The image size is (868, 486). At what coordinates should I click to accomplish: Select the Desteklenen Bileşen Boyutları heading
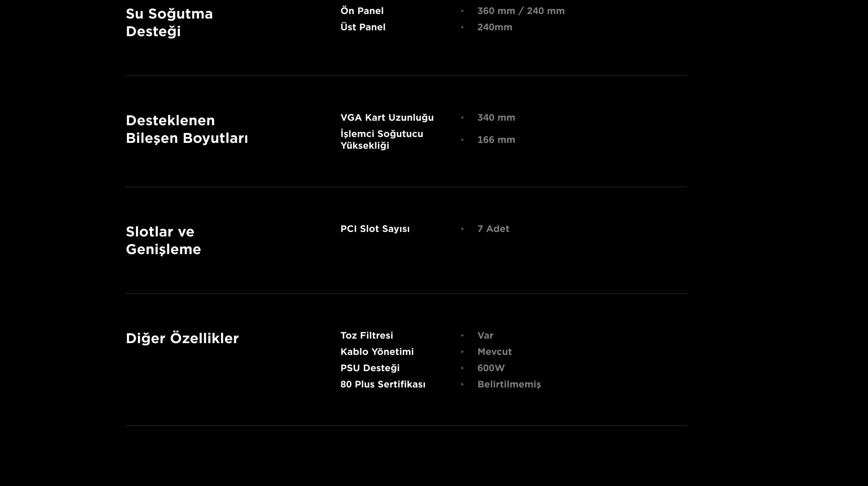coord(187,129)
